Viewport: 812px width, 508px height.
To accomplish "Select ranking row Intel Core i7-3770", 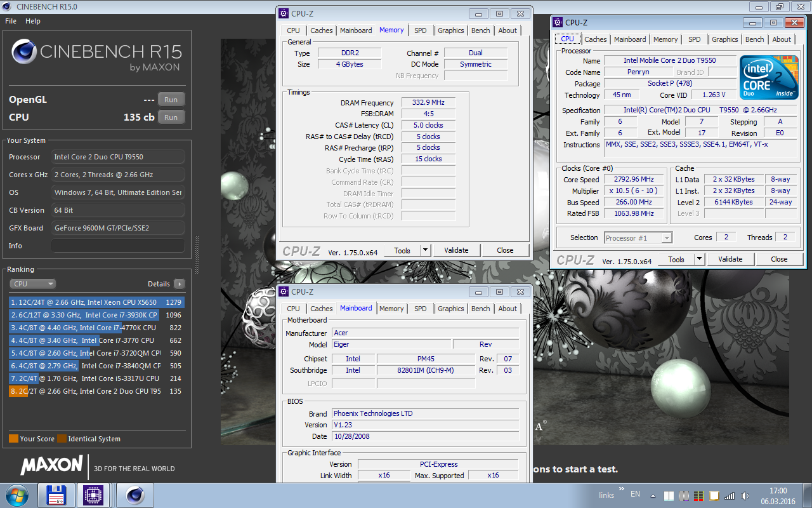I will tap(96, 340).
